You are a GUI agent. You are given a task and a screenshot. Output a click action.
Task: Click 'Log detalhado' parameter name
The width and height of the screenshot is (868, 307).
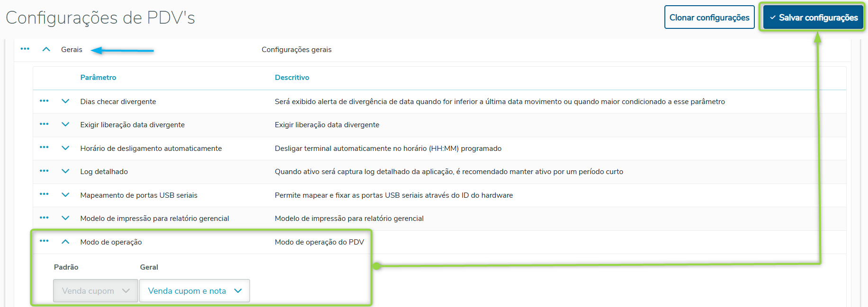(x=104, y=172)
